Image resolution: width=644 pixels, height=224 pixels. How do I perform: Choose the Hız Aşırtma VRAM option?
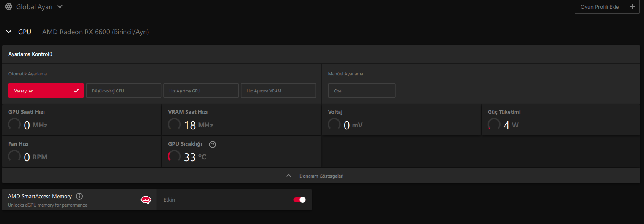(x=278, y=91)
